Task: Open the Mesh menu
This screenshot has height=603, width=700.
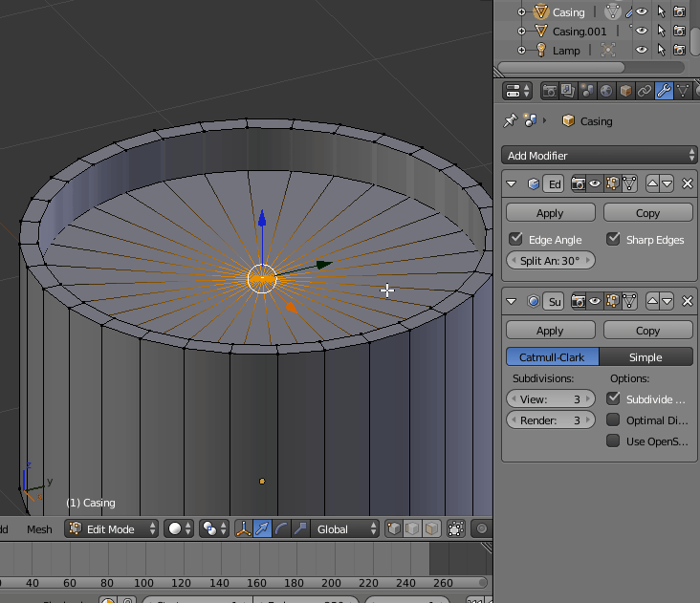Action: (x=39, y=529)
